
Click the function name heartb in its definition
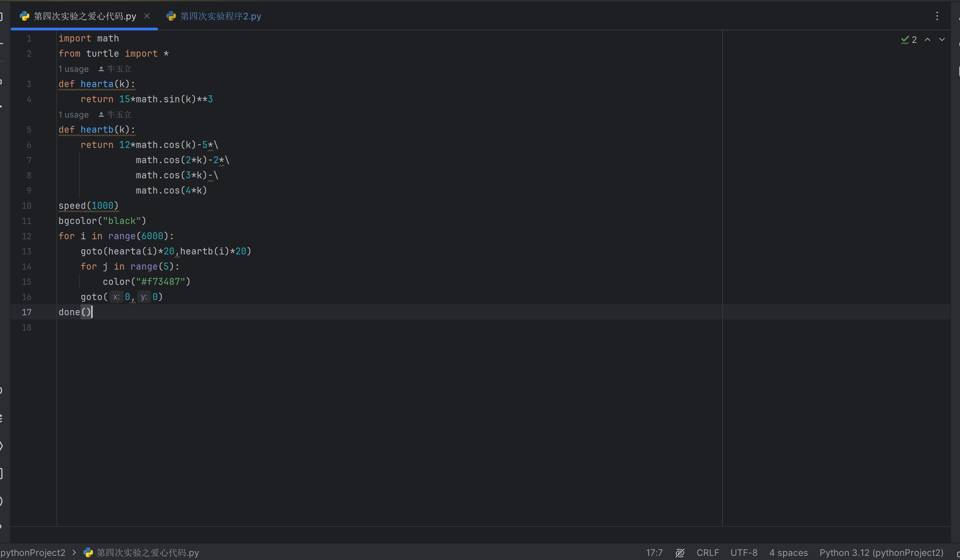click(x=97, y=130)
